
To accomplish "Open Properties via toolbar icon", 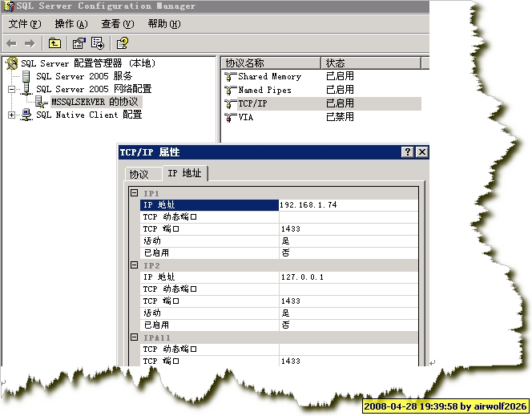I will [x=79, y=43].
